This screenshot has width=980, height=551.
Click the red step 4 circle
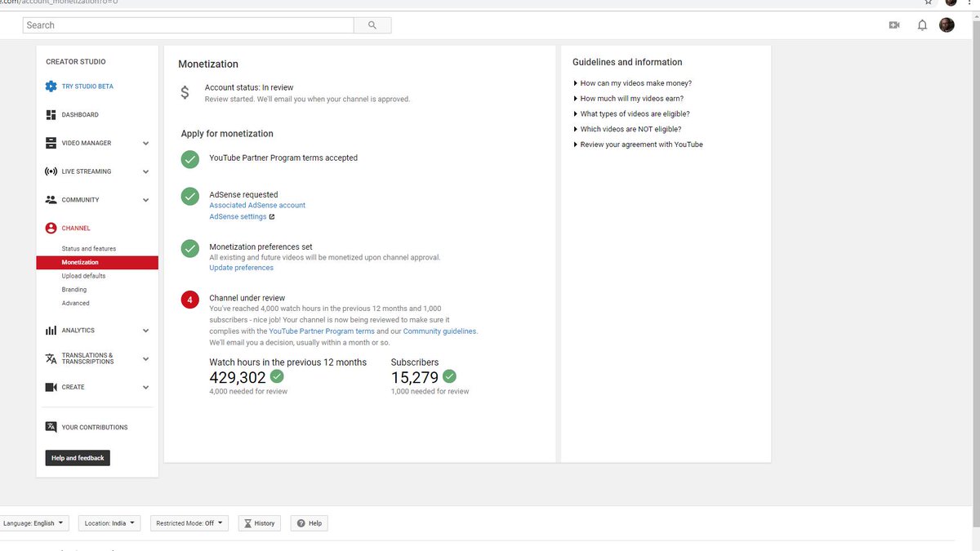(190, 300)
